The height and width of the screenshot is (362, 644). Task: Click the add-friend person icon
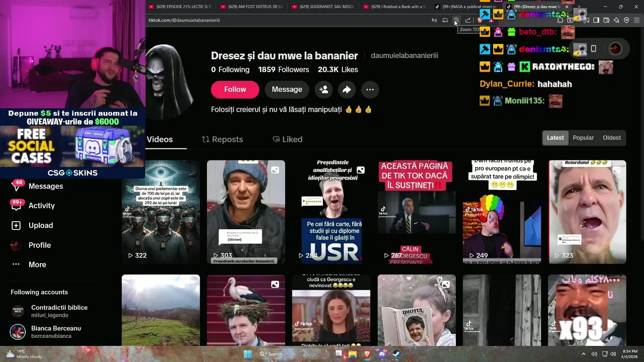[x=324, y=89]
